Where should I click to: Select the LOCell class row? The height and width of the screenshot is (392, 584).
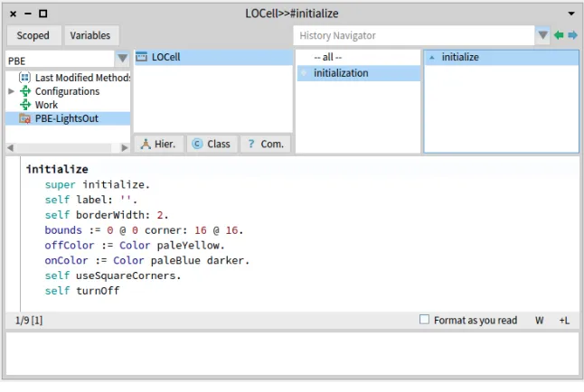pyautogui.click(x=213, y=57)
